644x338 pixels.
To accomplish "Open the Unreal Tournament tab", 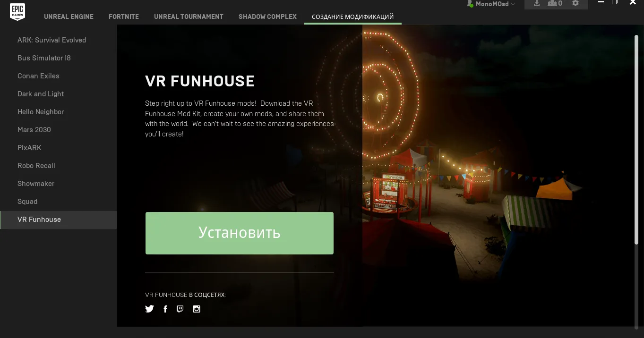I will click(x=189, y=17).
